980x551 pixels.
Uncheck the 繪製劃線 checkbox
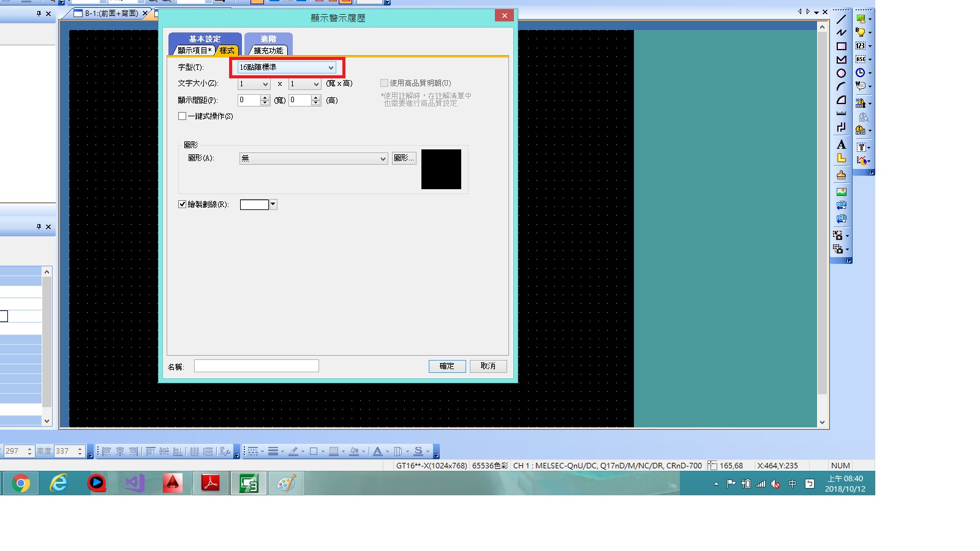click(x=183, y=204)
